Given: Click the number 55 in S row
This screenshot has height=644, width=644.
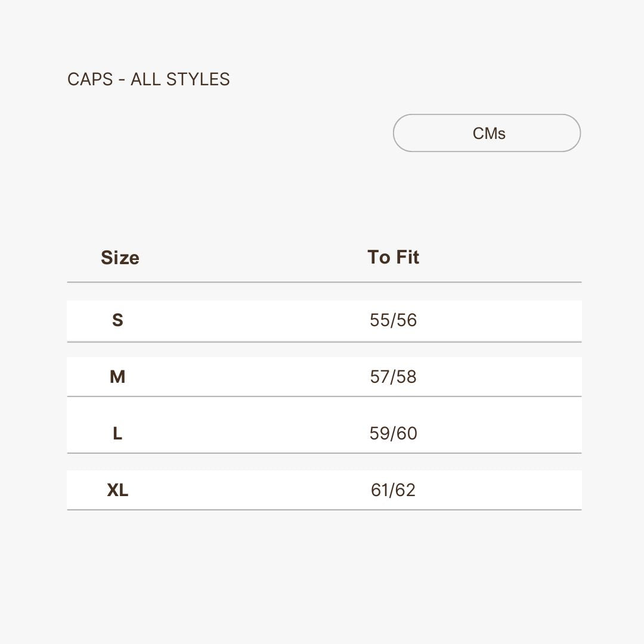Looking at the screenshot, I should click(x=379, y=320).
